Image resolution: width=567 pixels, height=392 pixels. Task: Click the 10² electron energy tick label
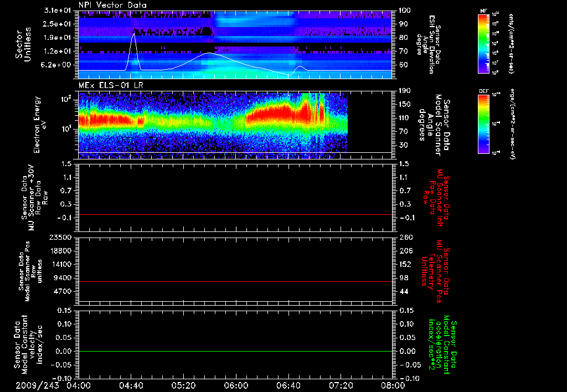(66, 99)
